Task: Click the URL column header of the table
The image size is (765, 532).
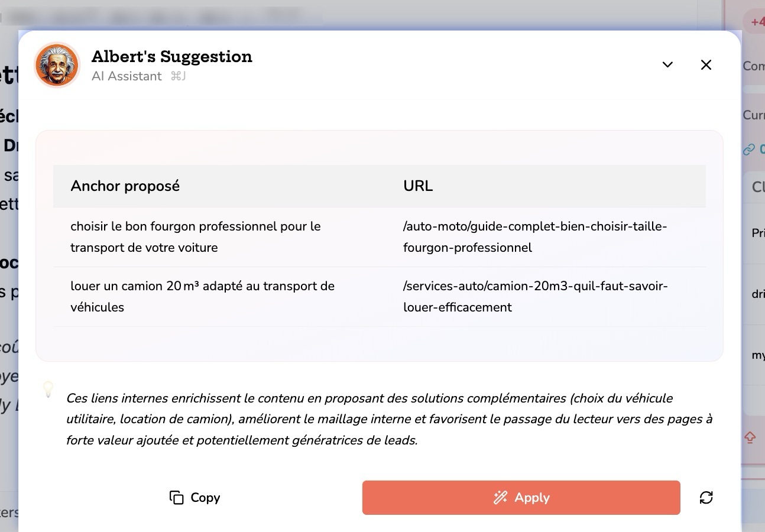Action: (x=418, y=186)
